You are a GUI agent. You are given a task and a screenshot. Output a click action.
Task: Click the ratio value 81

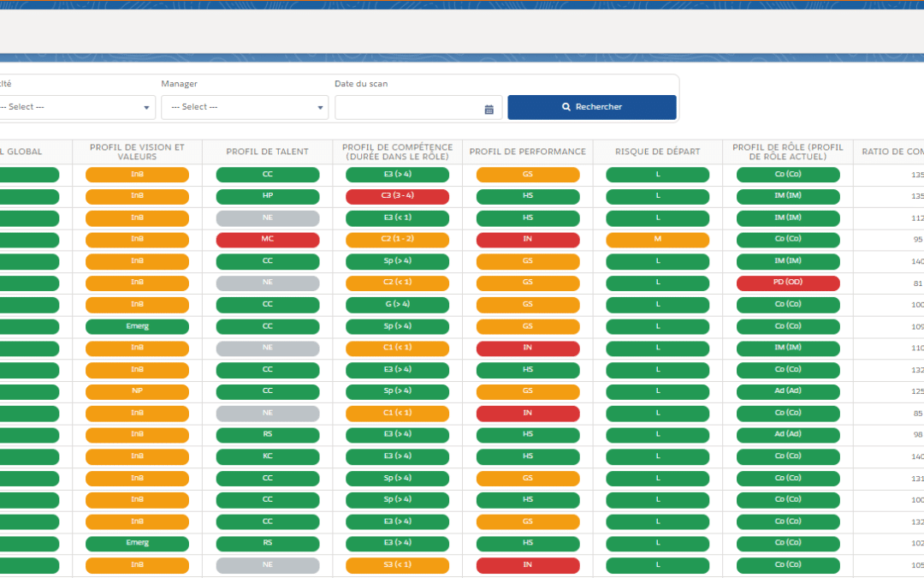click(x=918, y=283)
